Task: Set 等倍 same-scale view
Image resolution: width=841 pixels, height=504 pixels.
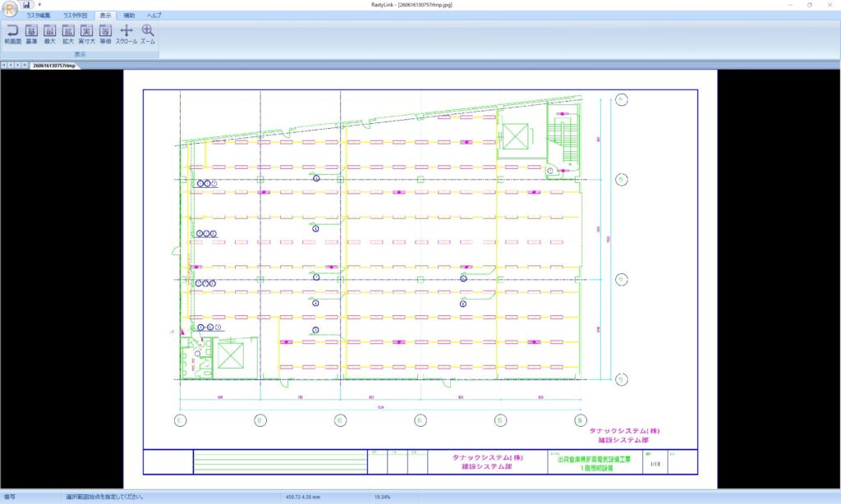Action: [106, 34]
